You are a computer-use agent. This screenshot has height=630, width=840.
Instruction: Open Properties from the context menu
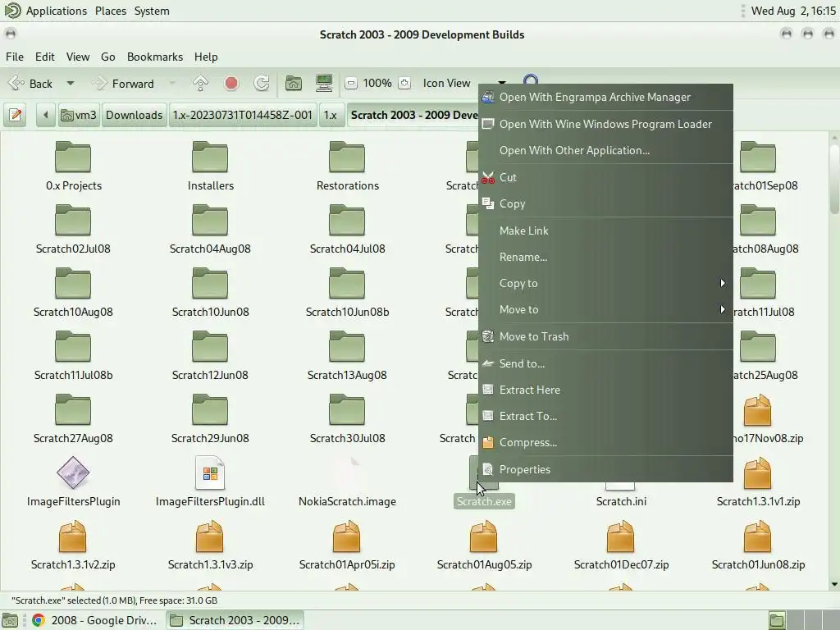point(605,469)
